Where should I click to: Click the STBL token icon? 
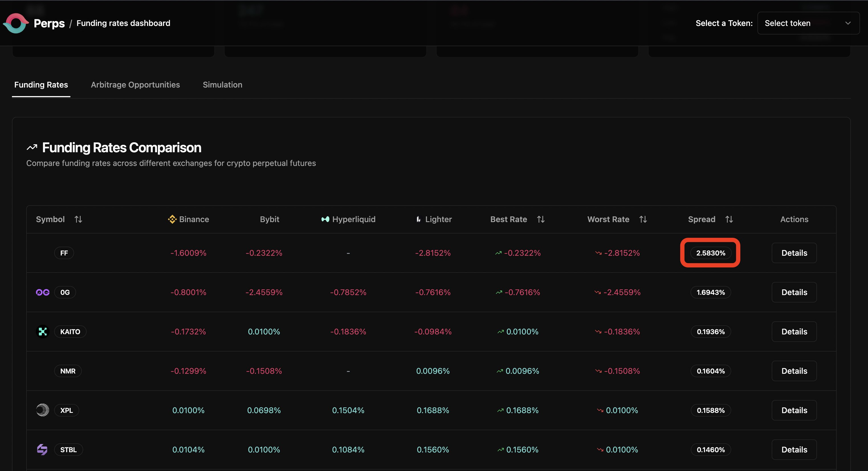tap(42, 449)
